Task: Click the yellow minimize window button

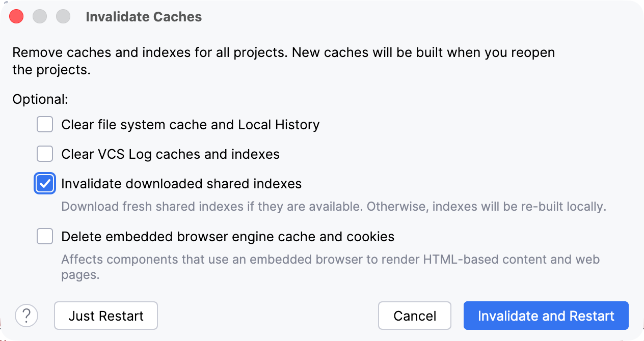Action: [39, 16]
